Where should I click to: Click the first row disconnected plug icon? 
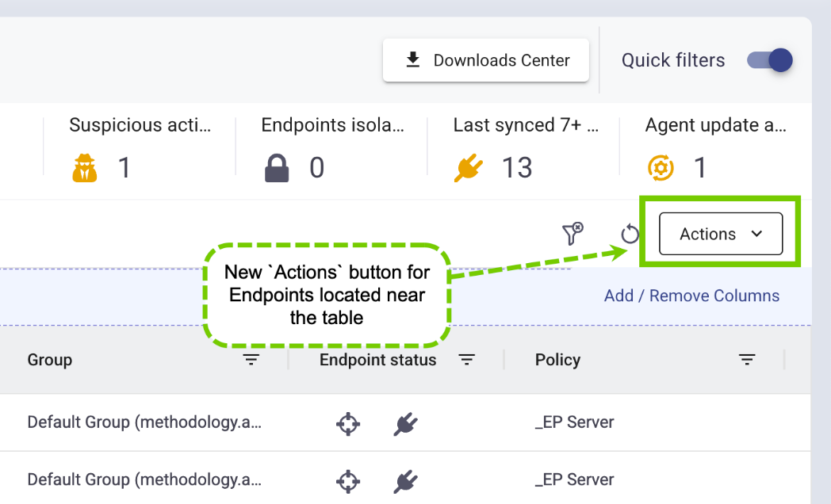click(x=405, y=423)
